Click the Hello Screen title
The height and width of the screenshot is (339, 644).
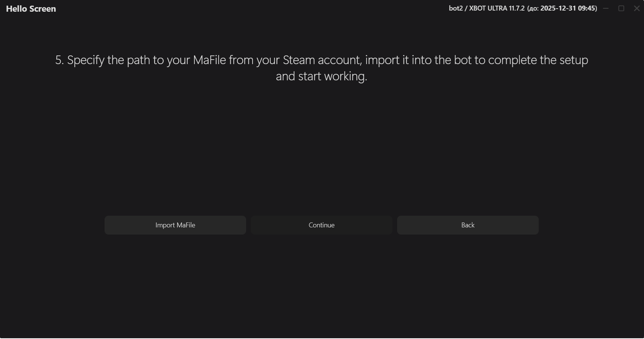point(31,9)
